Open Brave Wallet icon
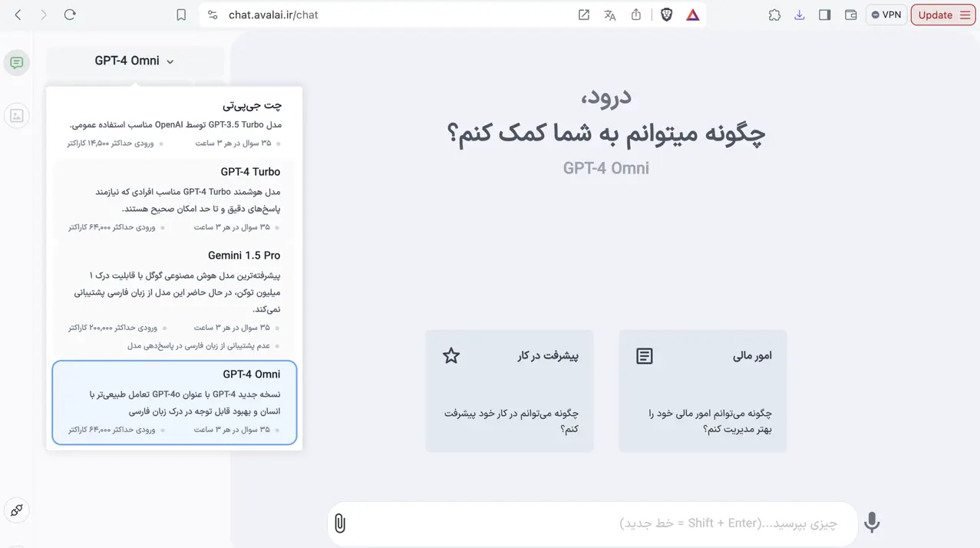This screenshot has height=548, width=980. 851,15
